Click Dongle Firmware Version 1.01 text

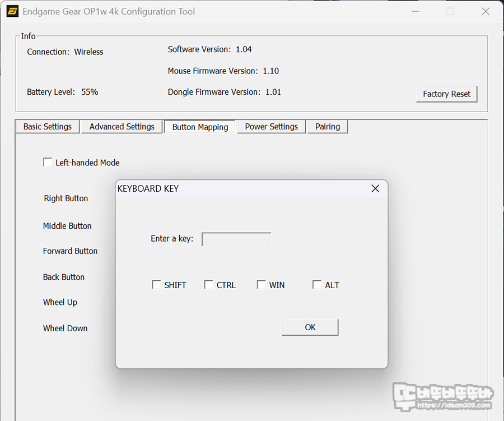tap(225, 92)
